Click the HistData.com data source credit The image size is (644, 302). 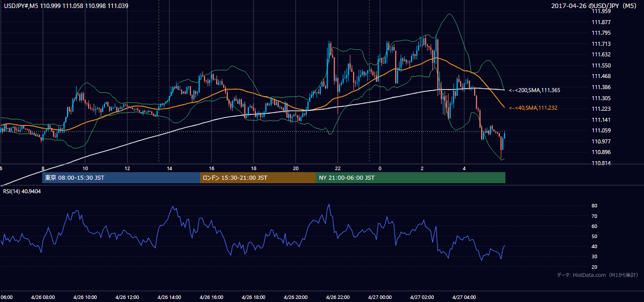coord(598,275)
